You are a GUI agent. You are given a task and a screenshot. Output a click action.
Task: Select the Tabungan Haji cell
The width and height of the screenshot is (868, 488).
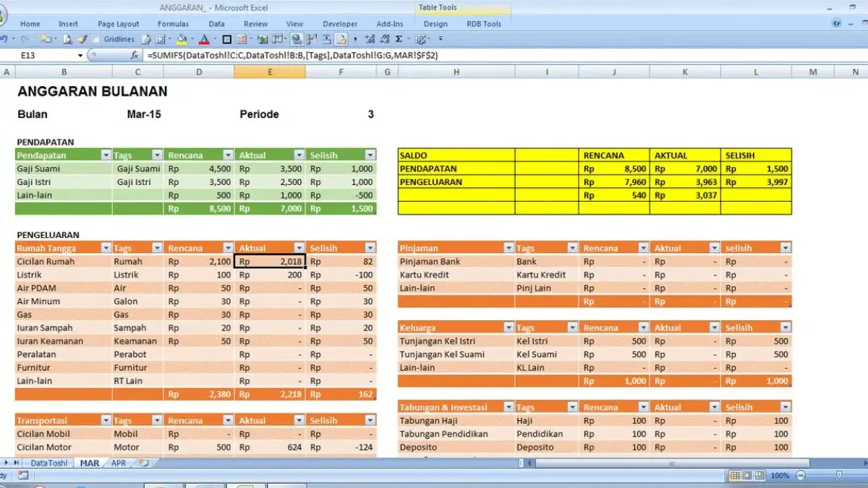(456, 421)
